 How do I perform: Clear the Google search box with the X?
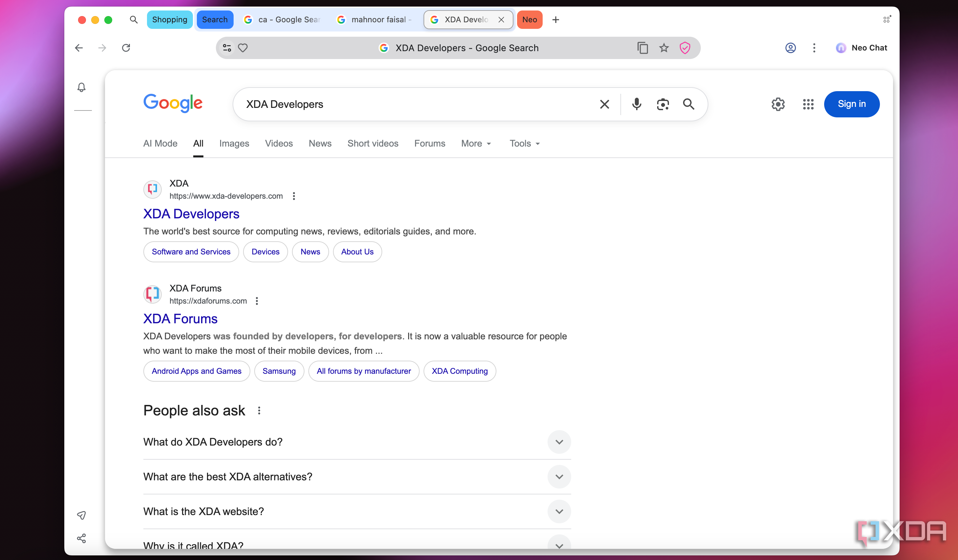pos(604,104)
